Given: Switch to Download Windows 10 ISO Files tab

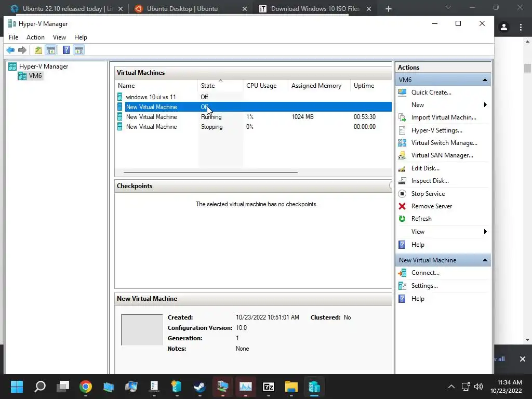Looking at the screenshot, I should point(314,9).
